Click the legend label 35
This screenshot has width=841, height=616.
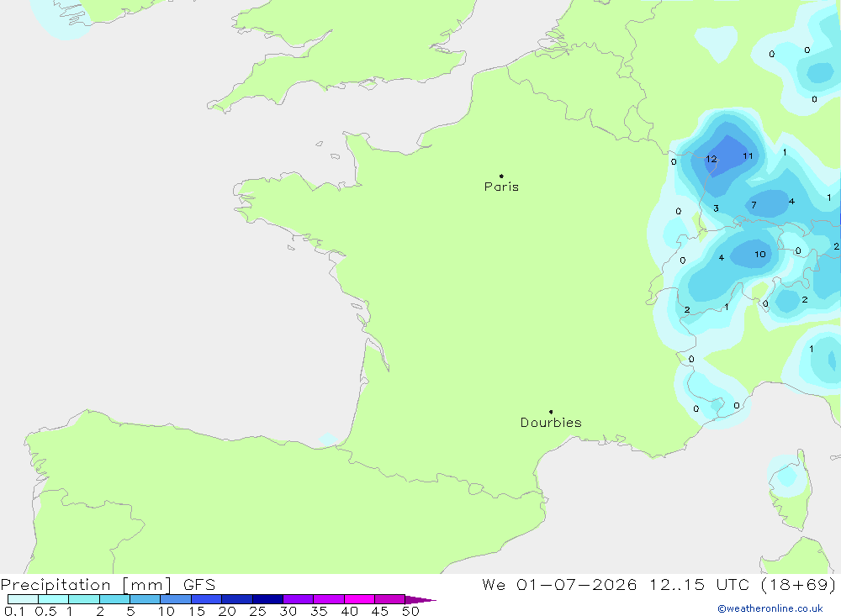[319, 611]
